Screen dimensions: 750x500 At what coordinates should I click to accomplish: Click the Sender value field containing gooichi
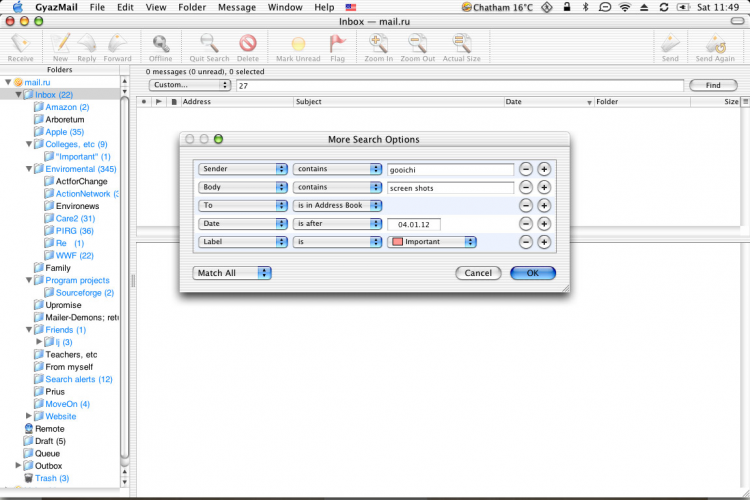click(451, 169)
